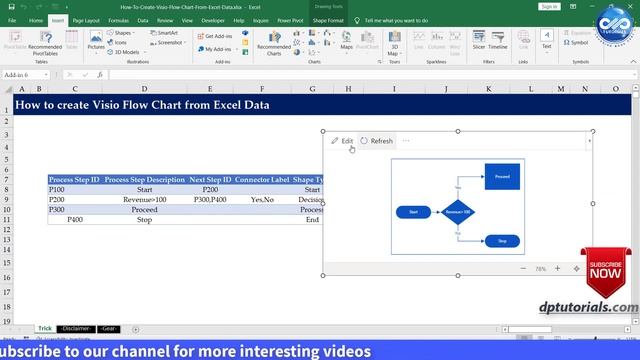Expand My Add-ins dropdown
Image resolution: width=640 pixels, height=360 pixels.
[237, 49]
